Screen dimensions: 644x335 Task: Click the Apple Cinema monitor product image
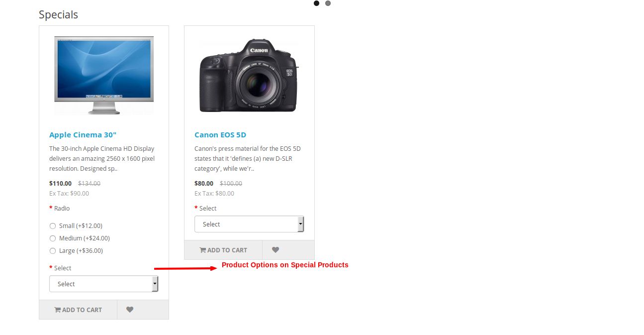[x=104, y=75]
